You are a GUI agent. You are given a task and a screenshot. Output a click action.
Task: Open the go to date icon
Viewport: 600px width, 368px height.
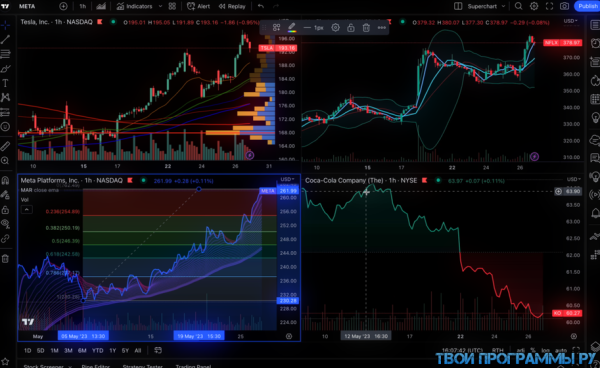click(158, 350)
